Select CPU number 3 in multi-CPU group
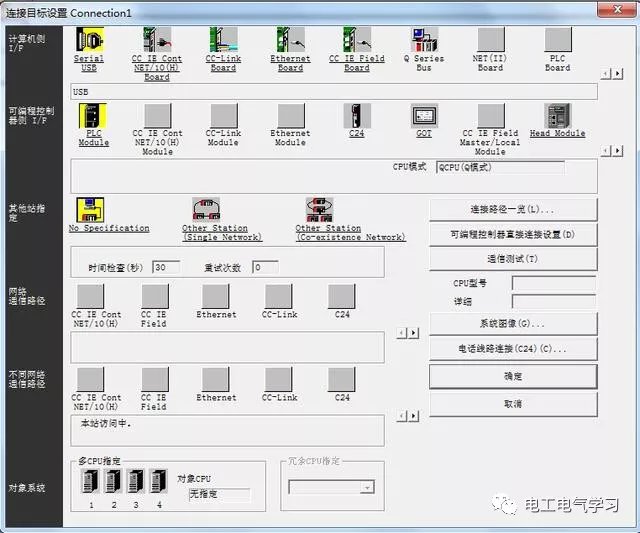The image size is (640, 533). [x=136, y=482]
